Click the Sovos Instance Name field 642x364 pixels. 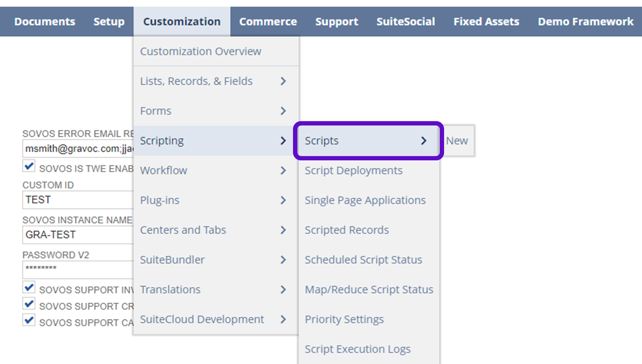pyautogui.click(x=77, y=235)
